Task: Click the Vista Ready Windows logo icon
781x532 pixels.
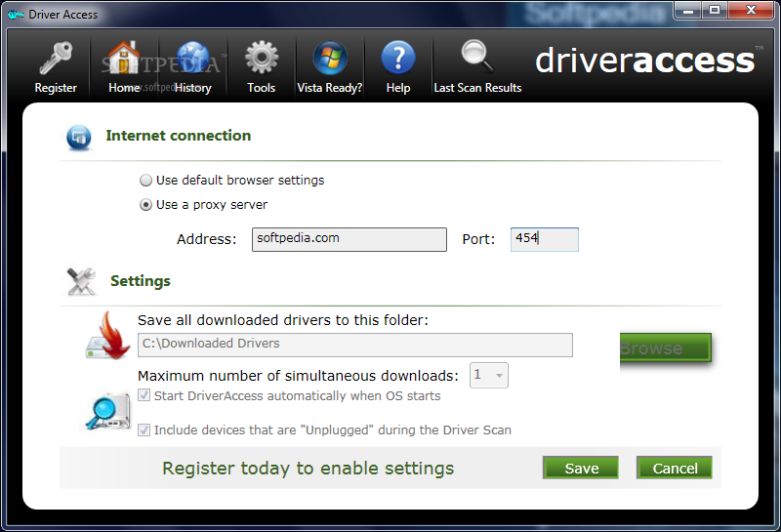Action: [330, 58]
